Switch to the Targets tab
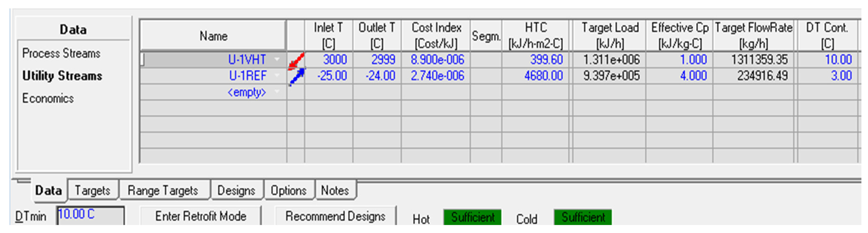868x233 pixels. [92, 191]
